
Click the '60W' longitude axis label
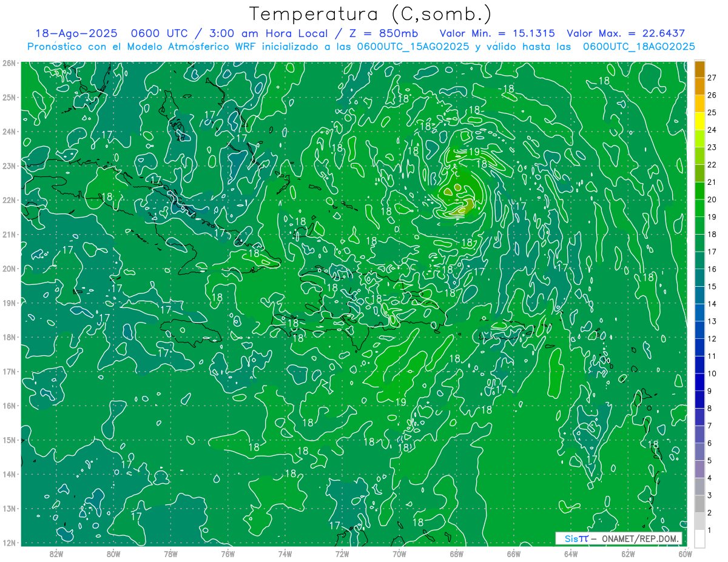685,554
